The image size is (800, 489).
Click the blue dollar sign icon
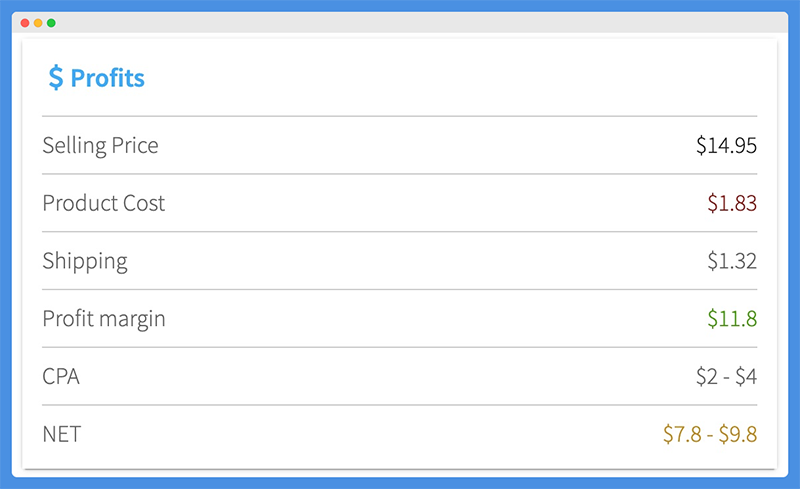coord(56,78)
